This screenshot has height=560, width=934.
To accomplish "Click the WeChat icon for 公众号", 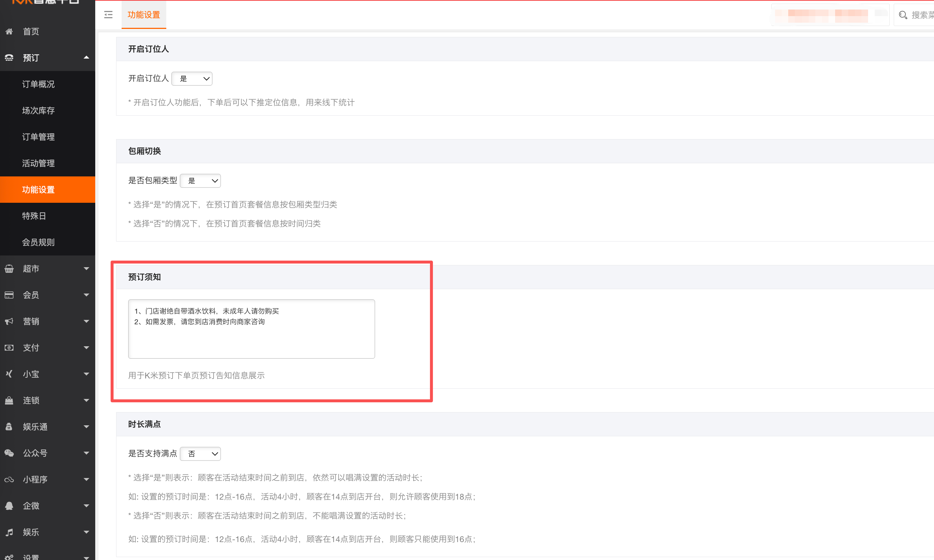I will tap(9, 453).
